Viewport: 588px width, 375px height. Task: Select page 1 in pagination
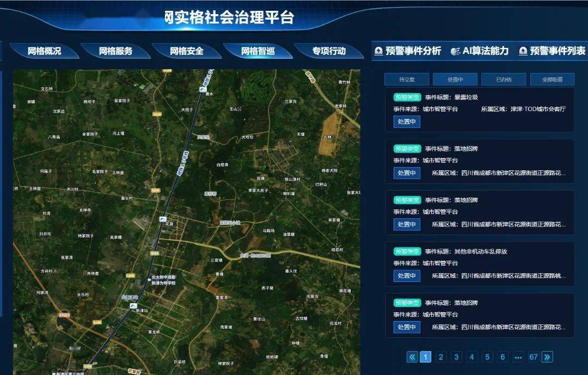coord(425,357)
